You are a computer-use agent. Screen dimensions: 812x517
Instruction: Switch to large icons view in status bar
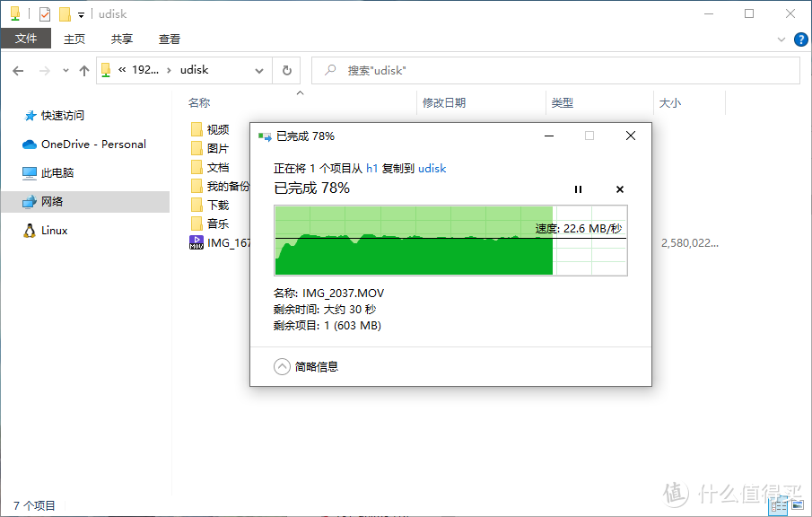click(798, 504)
